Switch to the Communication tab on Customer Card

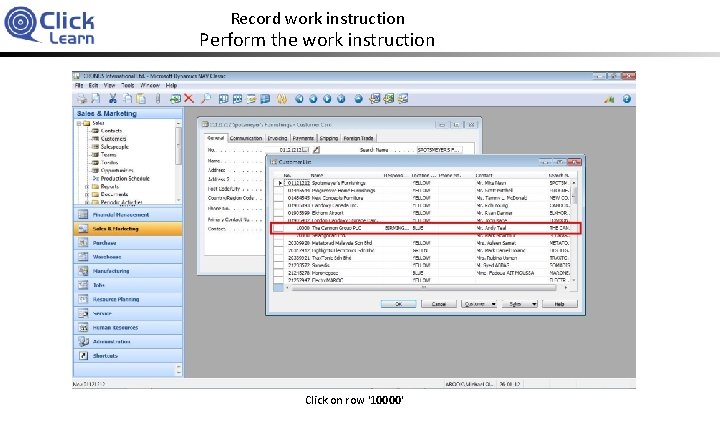coord(246,138)
